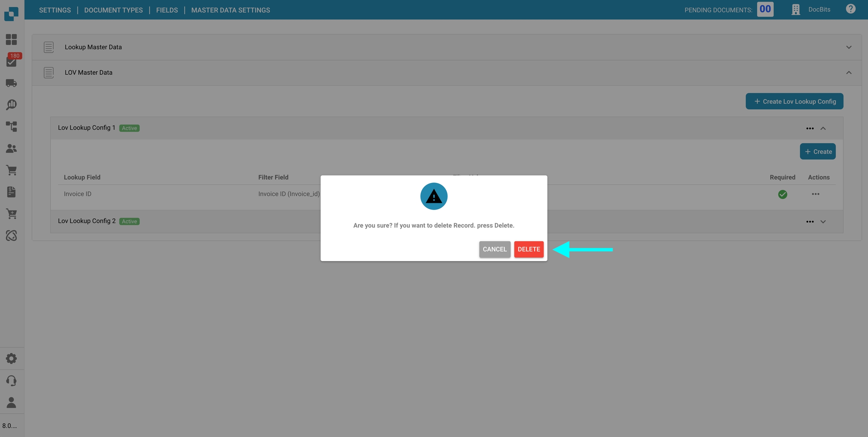This screenshot has width=868, height=437.
Task: Open the workflow hierarchy sidebar icon
Action: pyautogui.click(x=11, y=126)
